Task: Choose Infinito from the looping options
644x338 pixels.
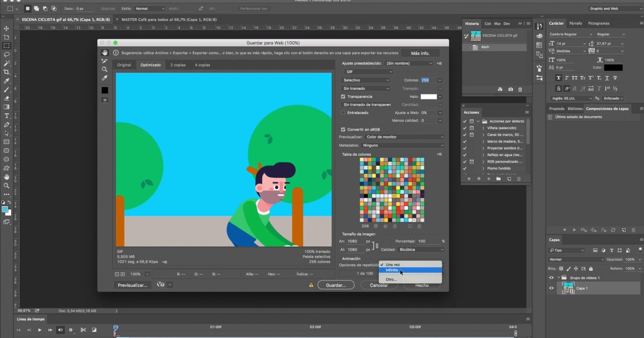Action: coord(410,270)
